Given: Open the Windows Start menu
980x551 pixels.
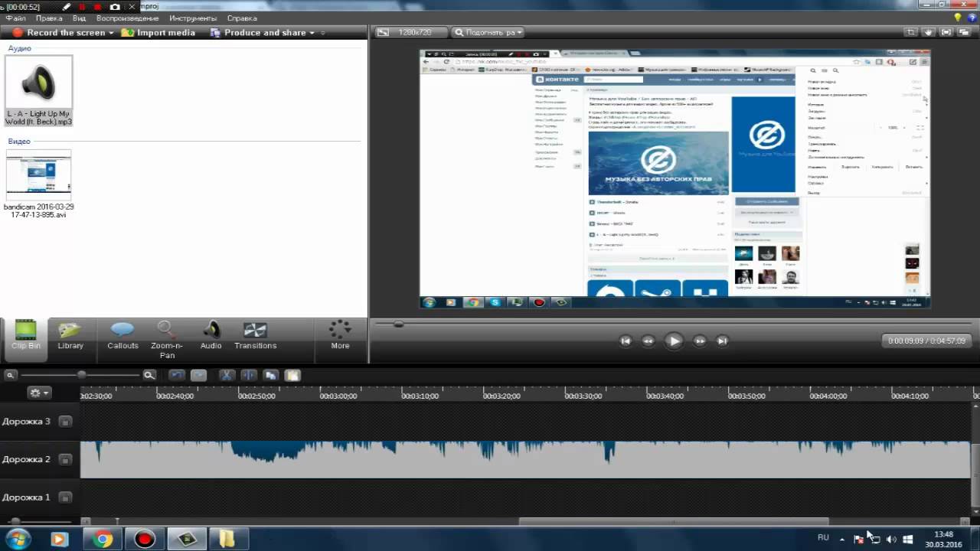Looking at the screenshot, I should click(x=17, y=539).
